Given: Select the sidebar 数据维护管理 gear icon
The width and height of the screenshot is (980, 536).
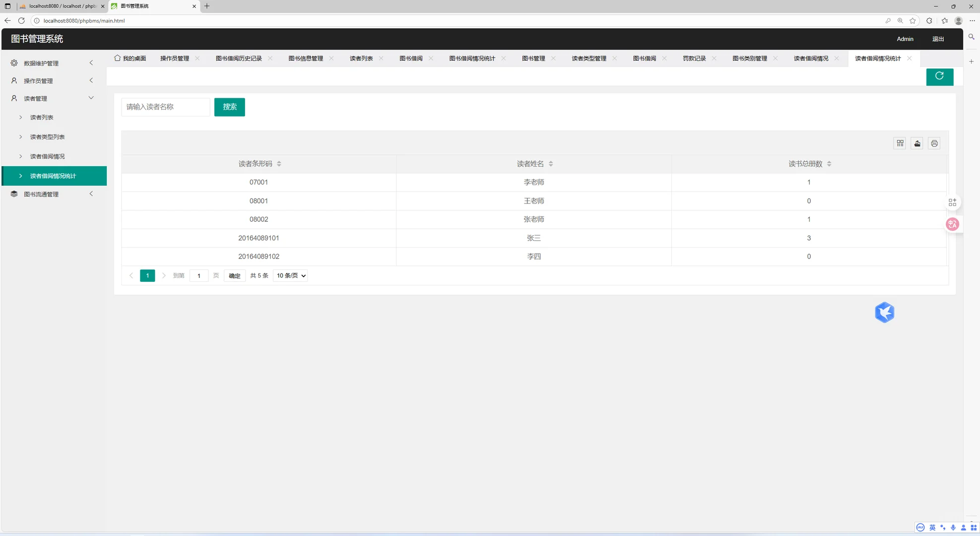Looking at the screenshot, I should [x=13, y=63].
